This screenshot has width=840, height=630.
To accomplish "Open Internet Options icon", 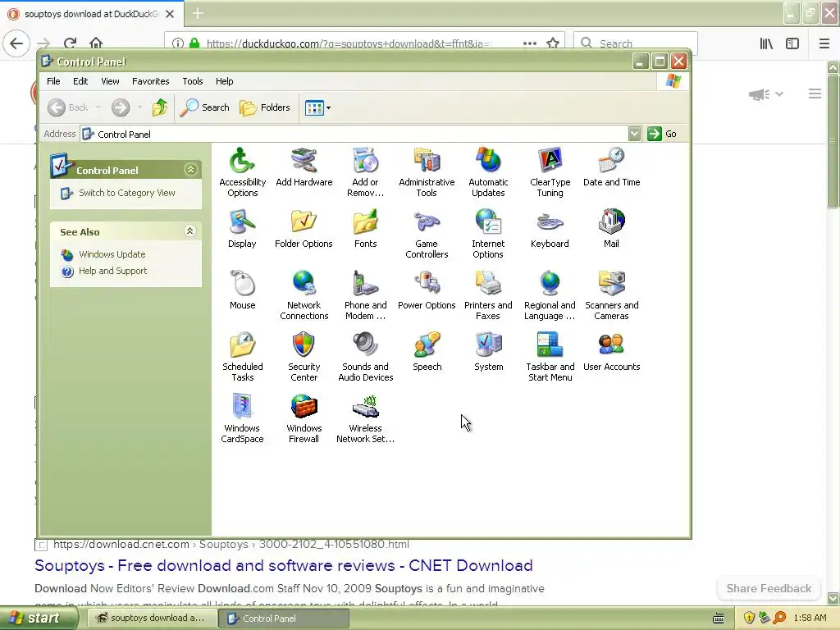I will 488,234.
